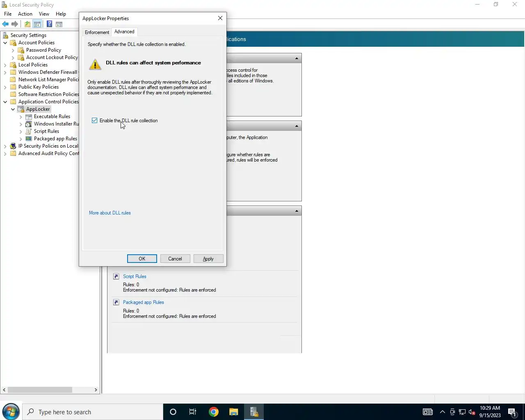Screen dimensions: 525x420
Task: Click the Password Policy folder icon
Action: pyautogui.click(x=21, y=50)
